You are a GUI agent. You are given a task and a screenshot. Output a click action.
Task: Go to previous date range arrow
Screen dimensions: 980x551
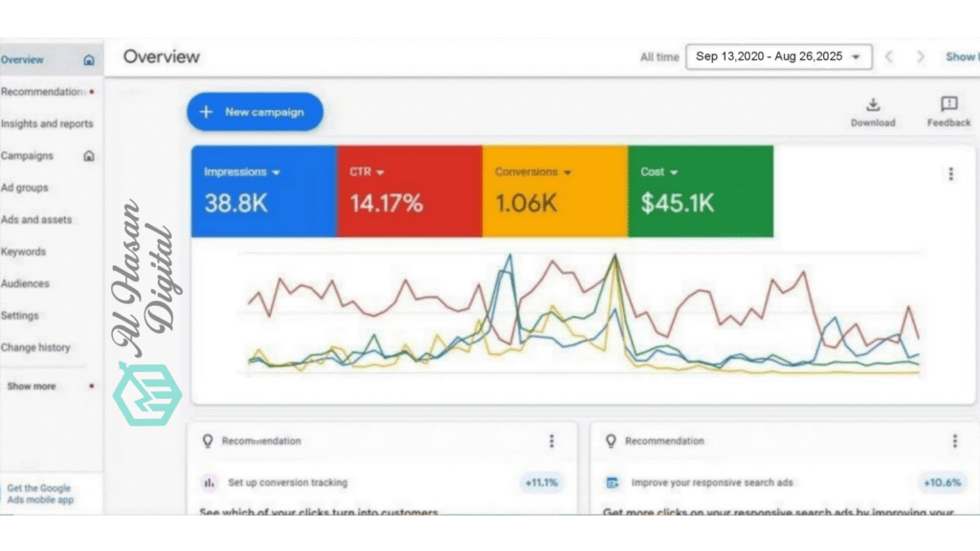click(x=889, y=57)
